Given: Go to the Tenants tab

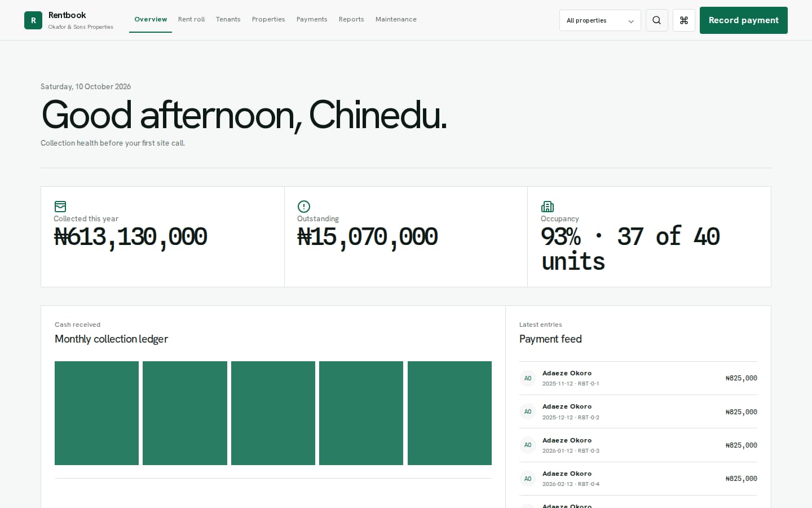Looking at the screenshot, I should point(228,19).
